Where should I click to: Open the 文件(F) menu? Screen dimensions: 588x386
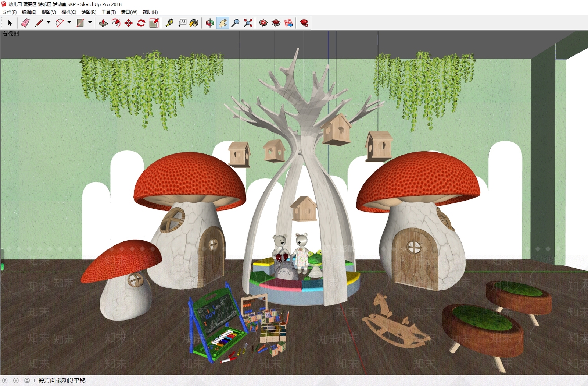[x=10, y=12]
